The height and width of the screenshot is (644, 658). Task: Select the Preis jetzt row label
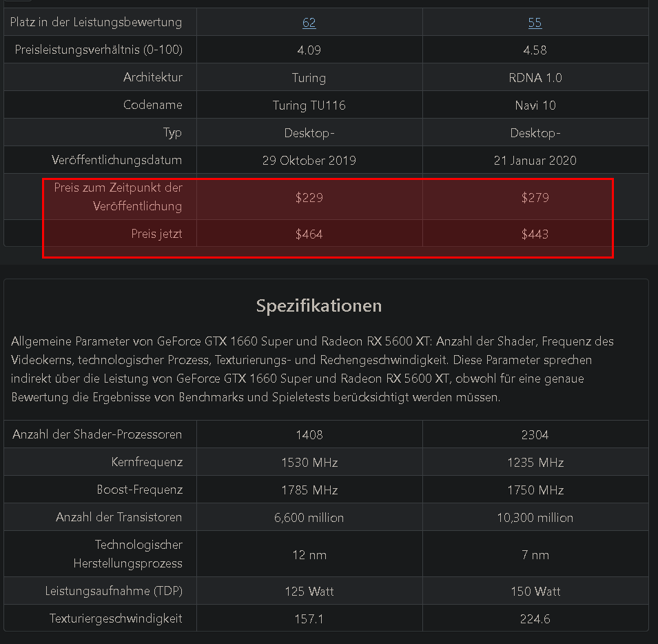click(x=156, y=234)
